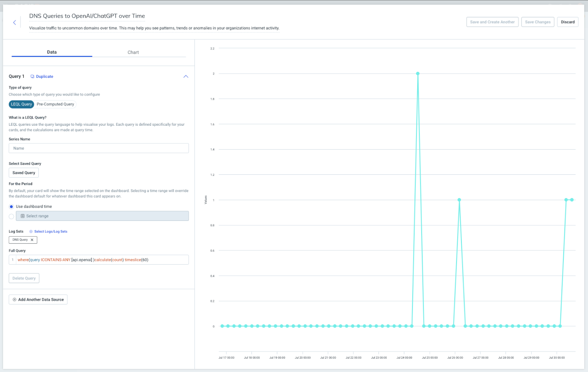Remove the DNS Query log set tag
Screen dimensions: 588x372
32,240
